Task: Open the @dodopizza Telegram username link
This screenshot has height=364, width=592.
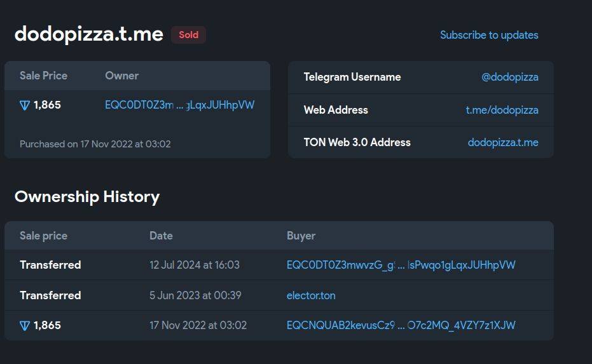Action: click(509, 77)
